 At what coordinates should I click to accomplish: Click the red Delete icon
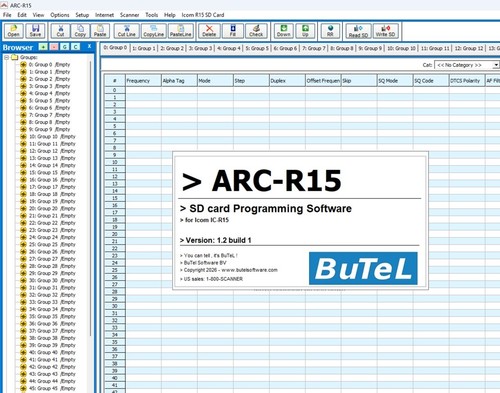[x=209, y=31]
